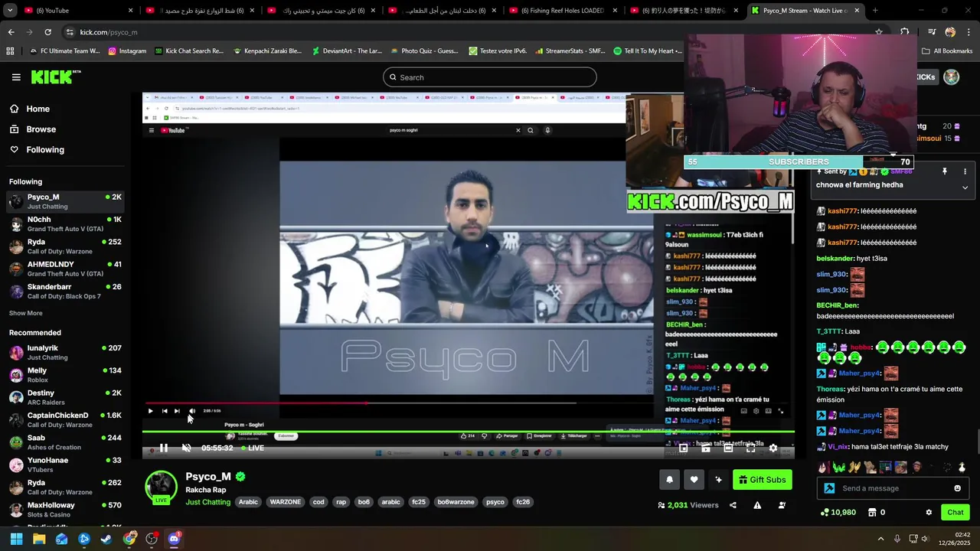Image resolution: width=980 pixels, height=551 pixels.
Task: Click the address bar kick.com/psyco_m
Action: [109, 32]
